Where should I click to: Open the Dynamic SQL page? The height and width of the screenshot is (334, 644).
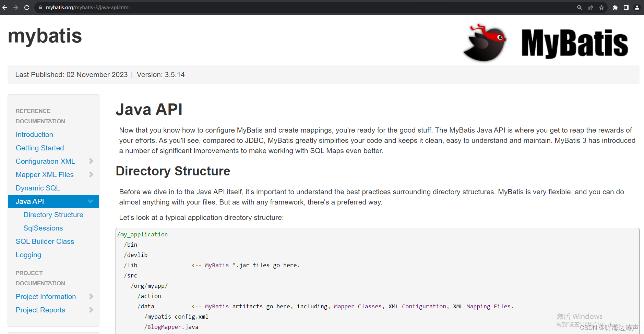[x=38, y=188]
